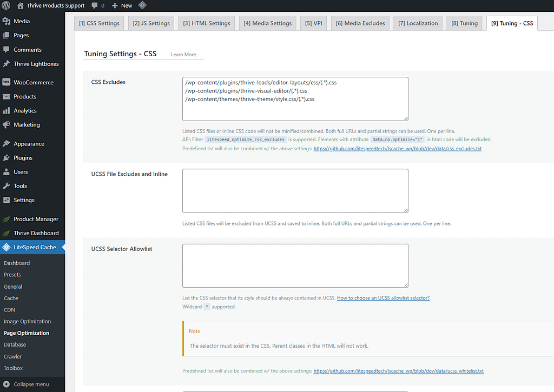The width and height of the screenshot is (554, 392).
Task: Click the UCSS File Excludes and Inline text area
Action: 295,191
